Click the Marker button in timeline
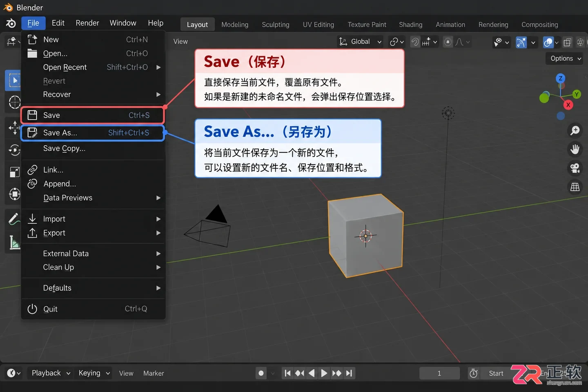This screenshot has width=588, height=392. [x=154, y=373]
